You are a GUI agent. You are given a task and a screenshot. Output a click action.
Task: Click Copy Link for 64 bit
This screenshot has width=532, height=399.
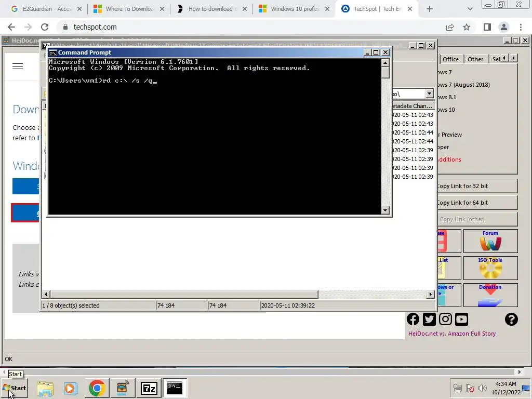tap(477, 203)
